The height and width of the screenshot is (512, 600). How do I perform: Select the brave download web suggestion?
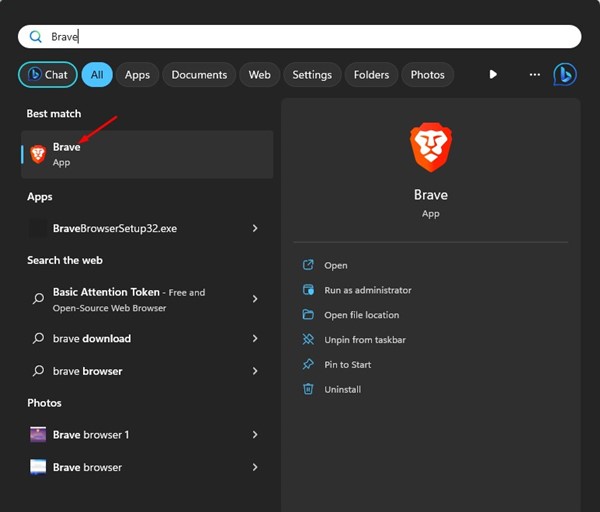[x=147, y=339]
